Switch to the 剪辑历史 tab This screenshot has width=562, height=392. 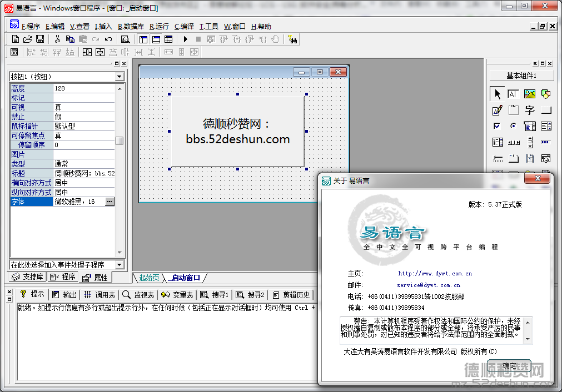tap(291, 295)
